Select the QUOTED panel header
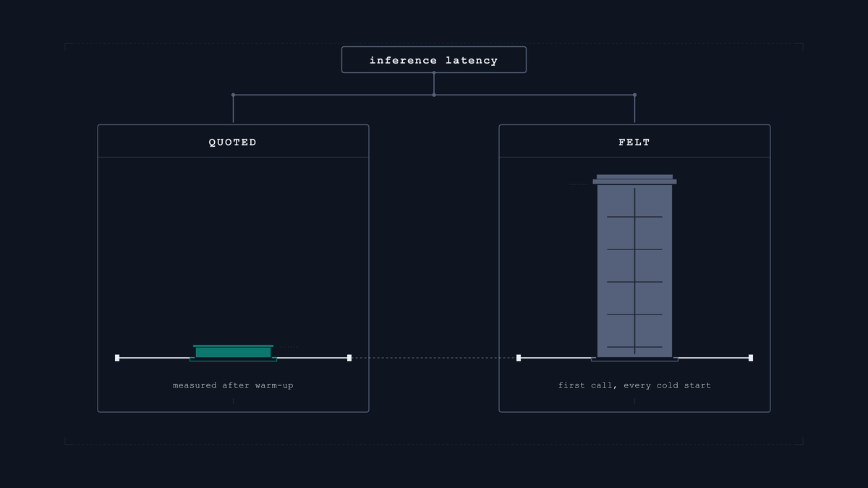This screenshot has height=488, width=868. [x=233, y=142]
